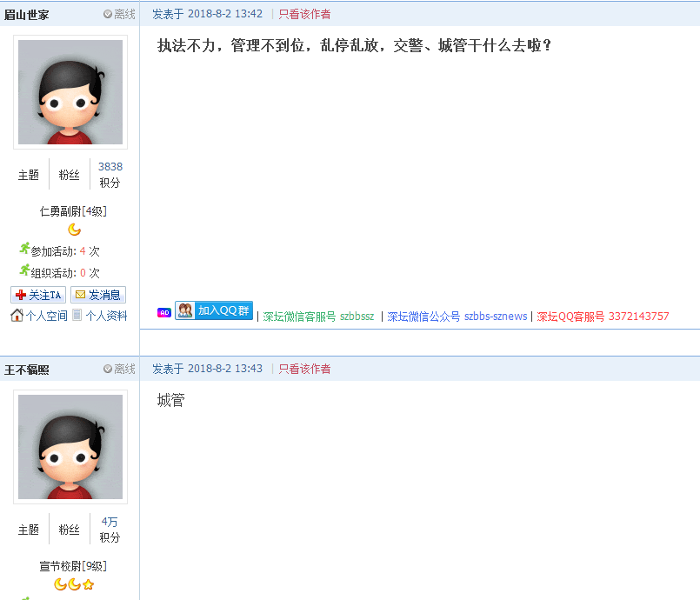Filter second post with 只看该作者
Screen dimensions: 700x600
click(x=304, y=369)
